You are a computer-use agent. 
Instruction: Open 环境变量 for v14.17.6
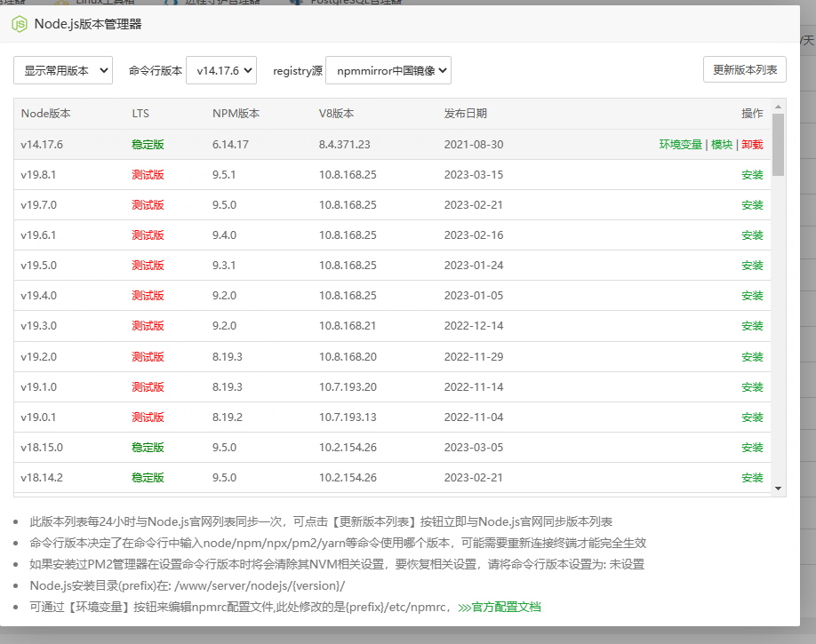[681, 145]
